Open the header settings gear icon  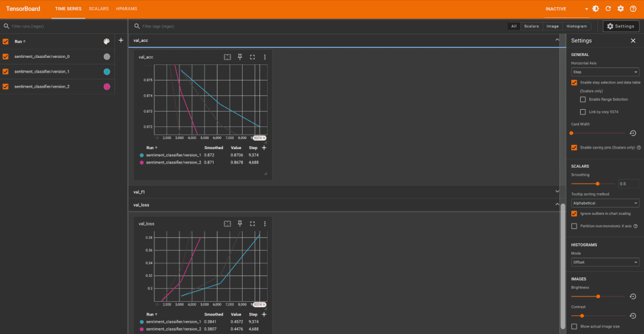click(621, 8)
